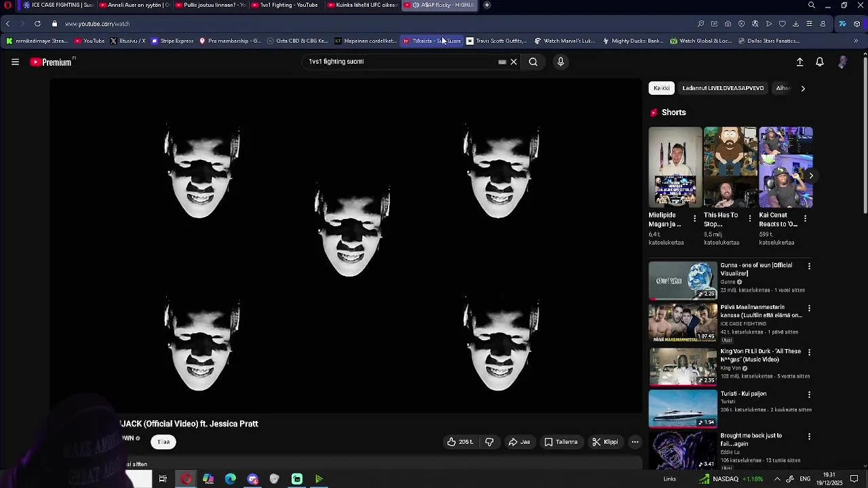This screenshot has width=868, height=488.
Task: Open the browser downloads arrow icon
Action: click(x=795, y=24)
